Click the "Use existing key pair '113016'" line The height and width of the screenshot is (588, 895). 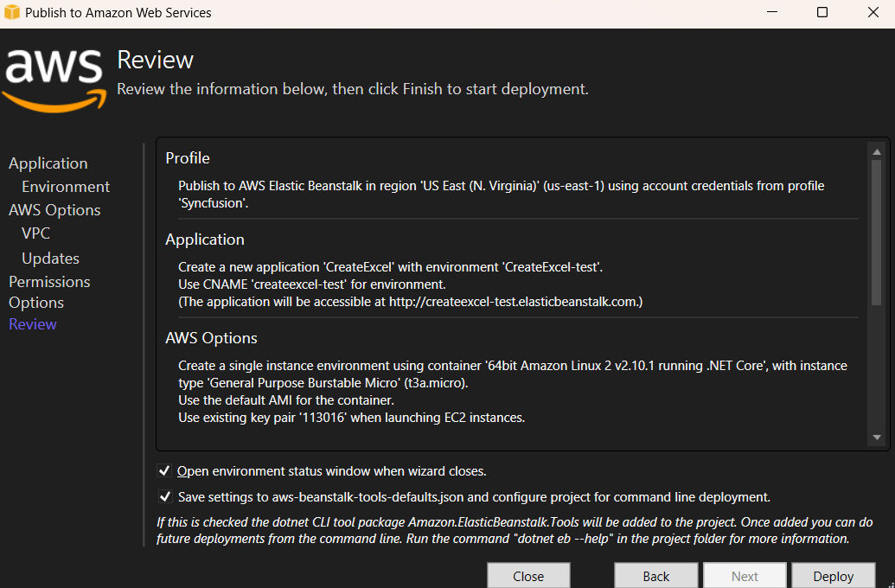tap(351, 418)
